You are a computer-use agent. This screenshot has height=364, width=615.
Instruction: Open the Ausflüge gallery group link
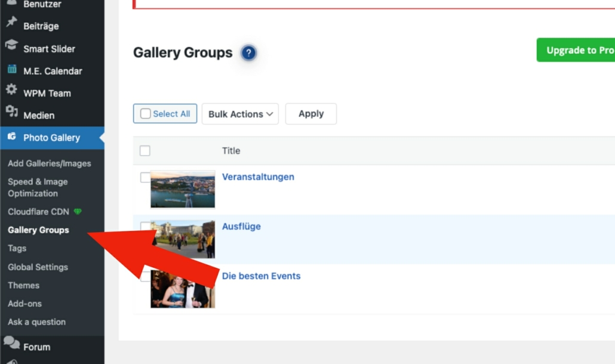coord(241,226)
